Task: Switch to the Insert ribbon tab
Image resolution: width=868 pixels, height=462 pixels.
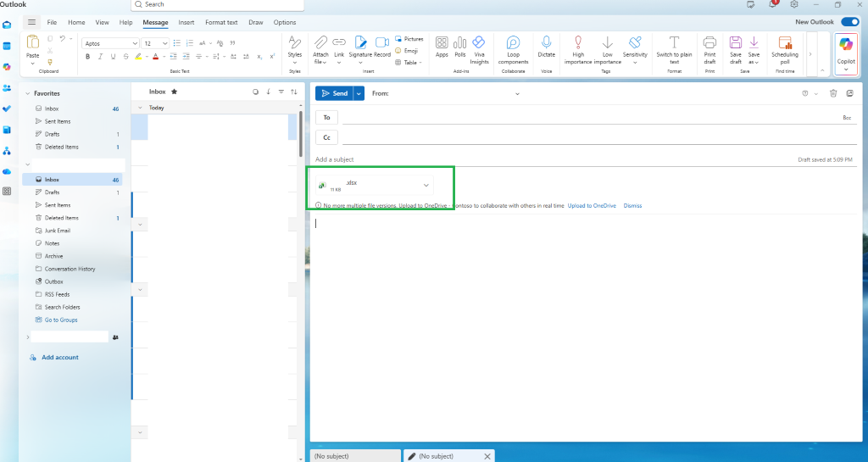Action: click(186, 22)
